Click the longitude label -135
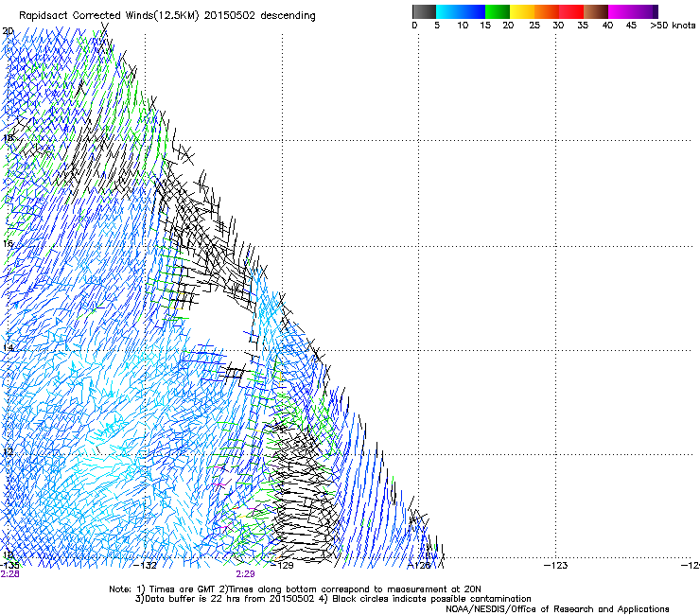This screenshot has width=700, height=615. tap(9, 566)
